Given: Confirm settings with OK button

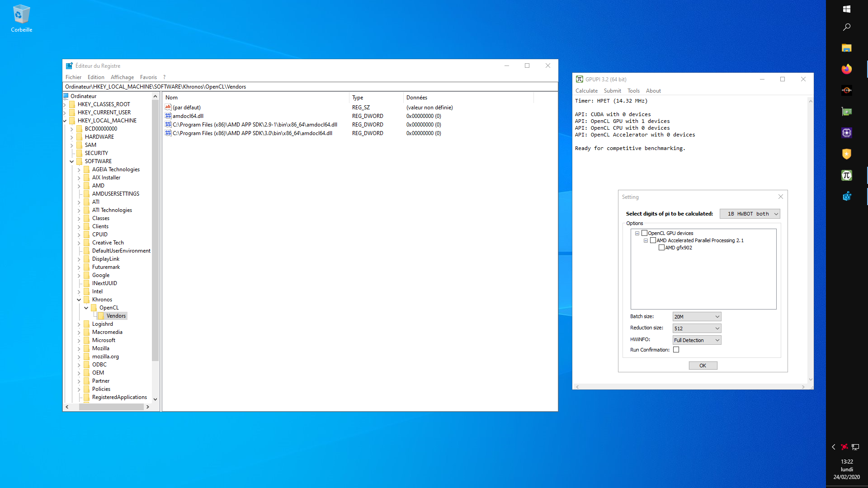Looking at the screenshot, I should pos(703,366).
